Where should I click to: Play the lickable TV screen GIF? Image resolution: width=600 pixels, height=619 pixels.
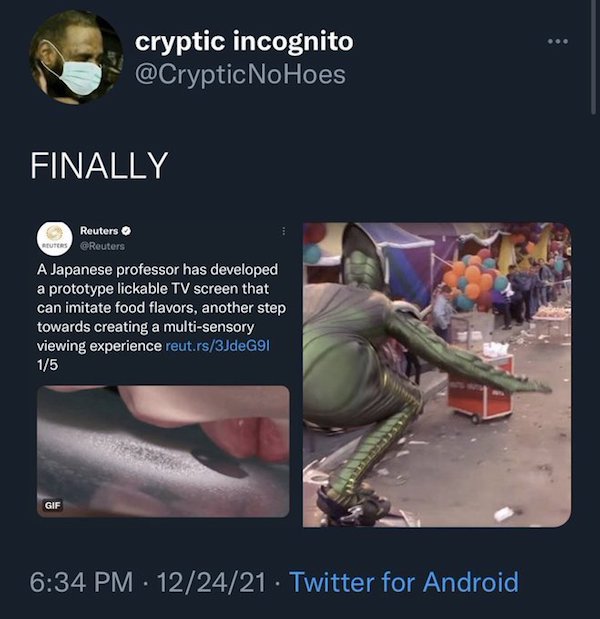click(x=163, y=451)
